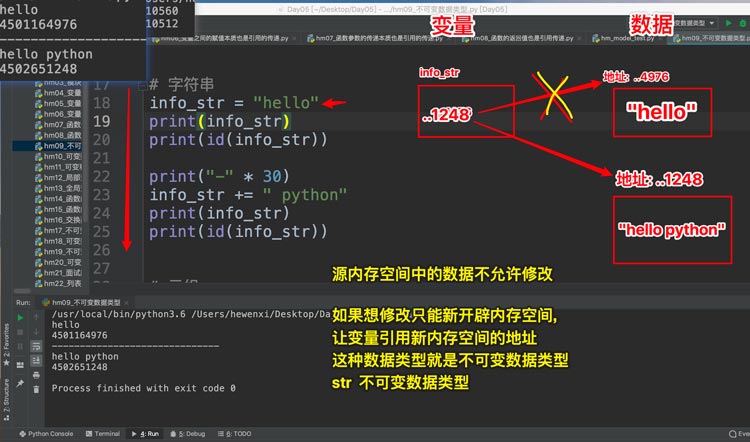Open the Terminal tool window
The width and height of the screenshot is (750, 442).
coord(103,434)
